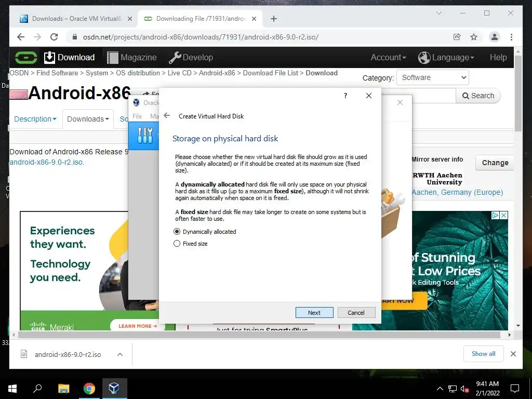This screenshot has width=532, height=399.
Task: Click the OSDN green logo
Action: pyautogui.click(x=26, y=57)
